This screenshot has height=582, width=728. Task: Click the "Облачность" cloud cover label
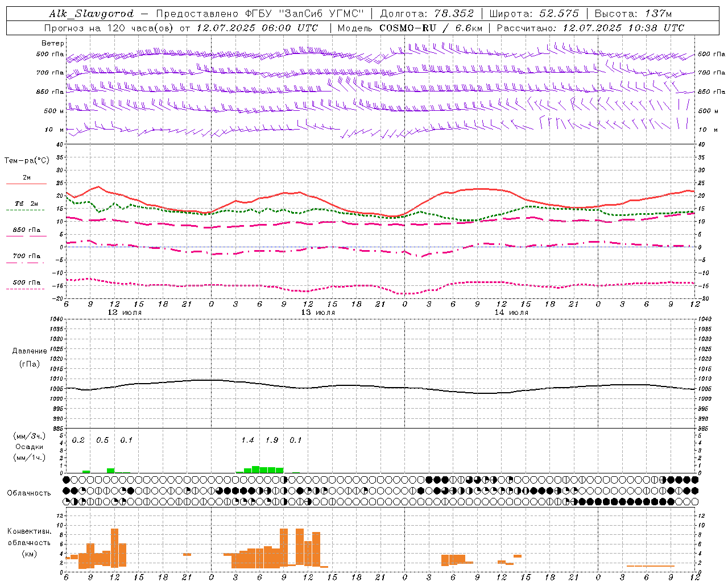[29, 493]
